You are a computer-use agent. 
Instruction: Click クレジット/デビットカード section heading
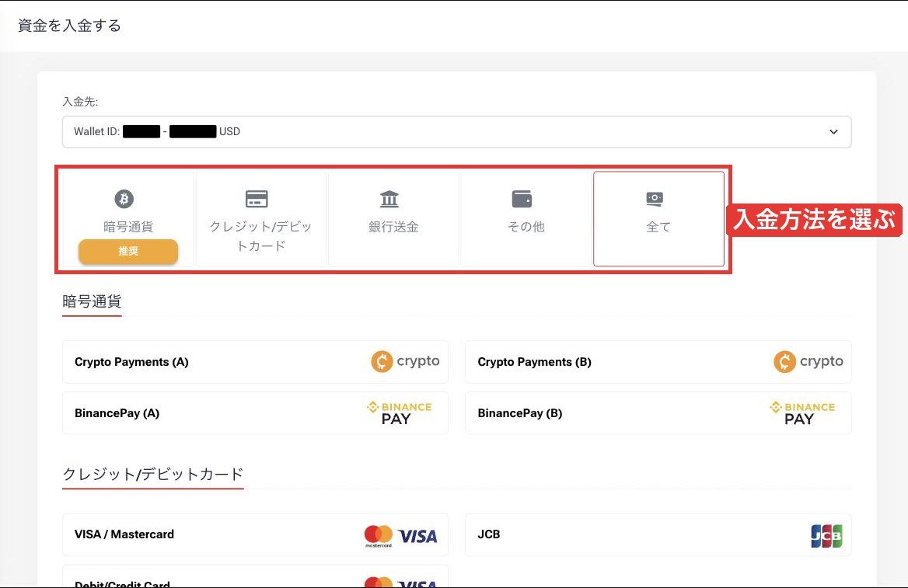[153, 475]
